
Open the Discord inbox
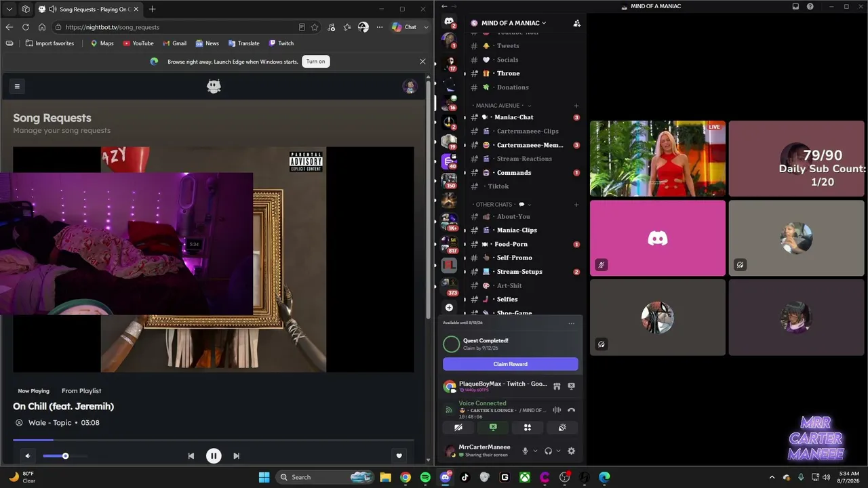[x=795, y=7]
